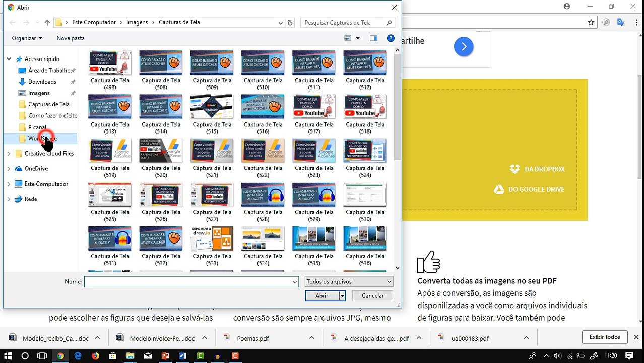This screenshot has width=644, height=363.
Task: Open Google Translate extension icon
Action: coord(621,22)
